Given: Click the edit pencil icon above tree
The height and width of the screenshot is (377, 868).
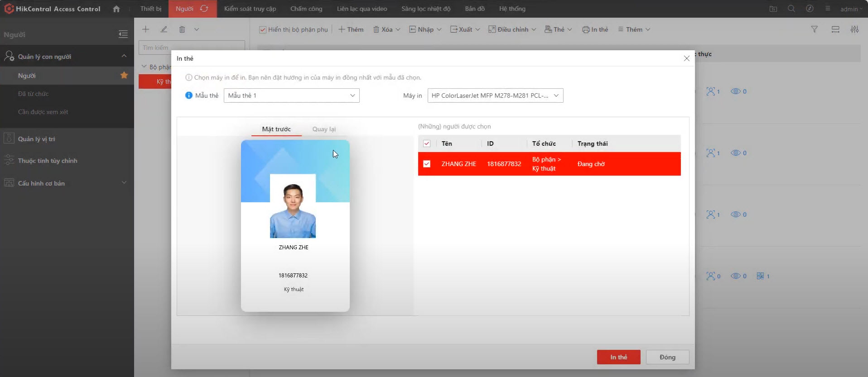Looking at the screenshot, I should pos(164,29).
